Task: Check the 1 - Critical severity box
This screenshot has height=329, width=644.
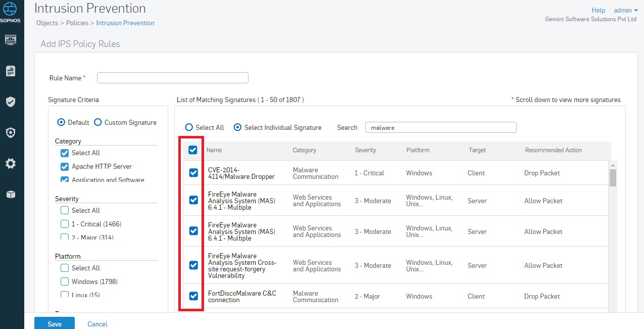Action: [64, 224]
